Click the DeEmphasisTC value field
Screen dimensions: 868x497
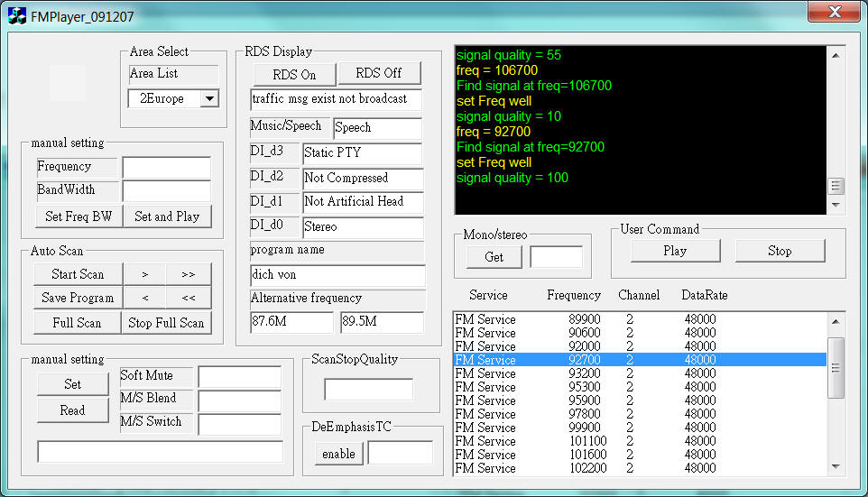(401, 453)
